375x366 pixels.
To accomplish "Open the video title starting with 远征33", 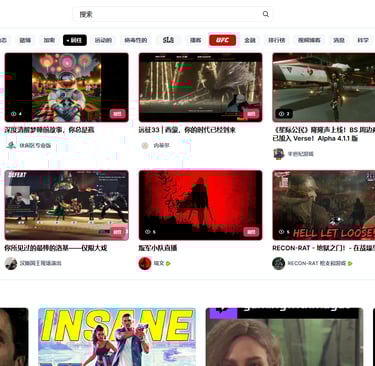I will pos(187,130).
